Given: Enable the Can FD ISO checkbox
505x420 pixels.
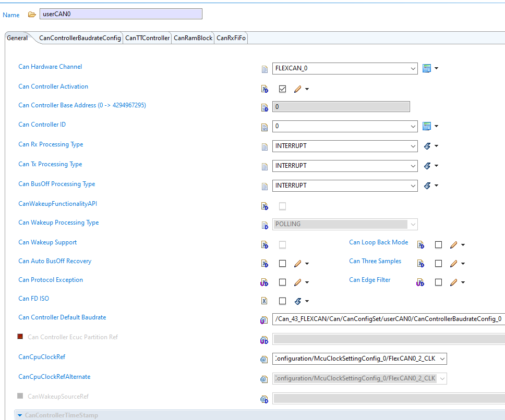Looking at the screenshot, I should pyautogui.click(x=282, y=301).
